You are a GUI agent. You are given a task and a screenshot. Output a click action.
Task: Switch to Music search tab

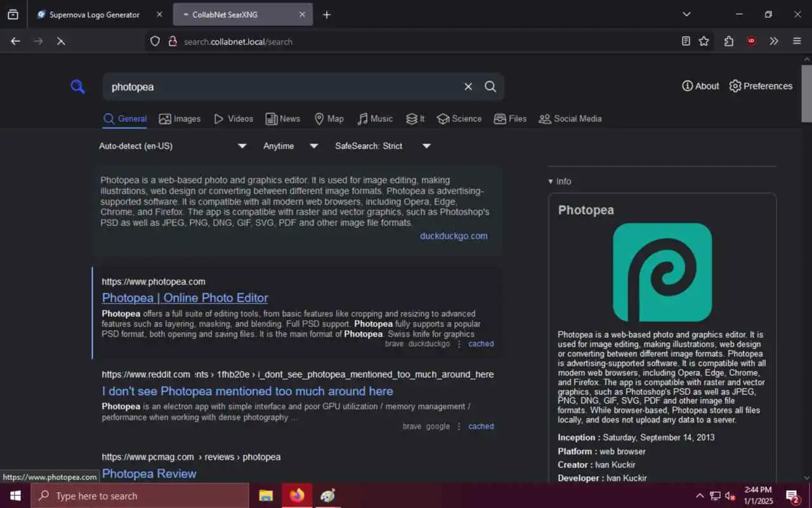tap(375, 119)
